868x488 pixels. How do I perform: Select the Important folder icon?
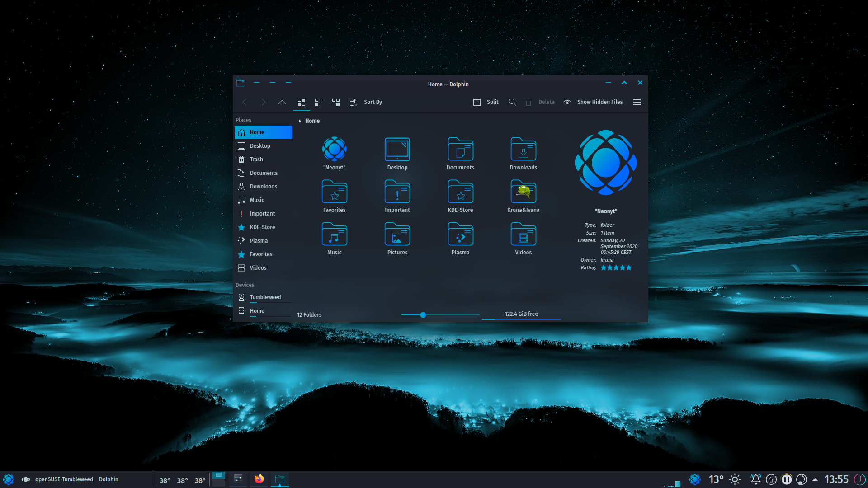coord(397,192)
